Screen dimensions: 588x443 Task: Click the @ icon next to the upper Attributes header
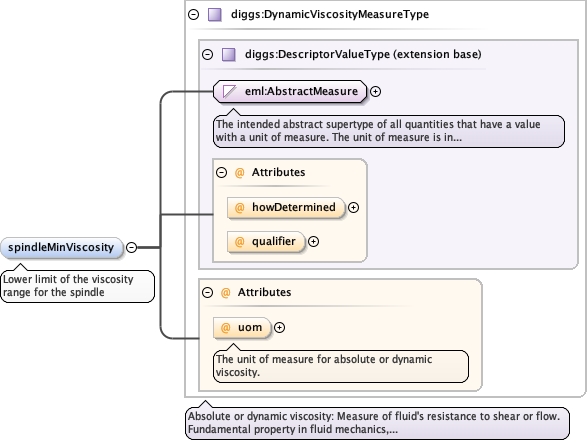click(239, 173)
